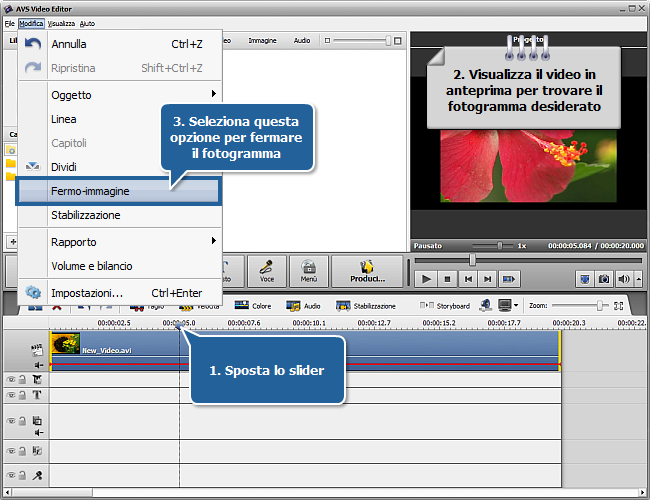Click the playback speed slider handle
The image size is (650, 500).
(x=500, y=246)
